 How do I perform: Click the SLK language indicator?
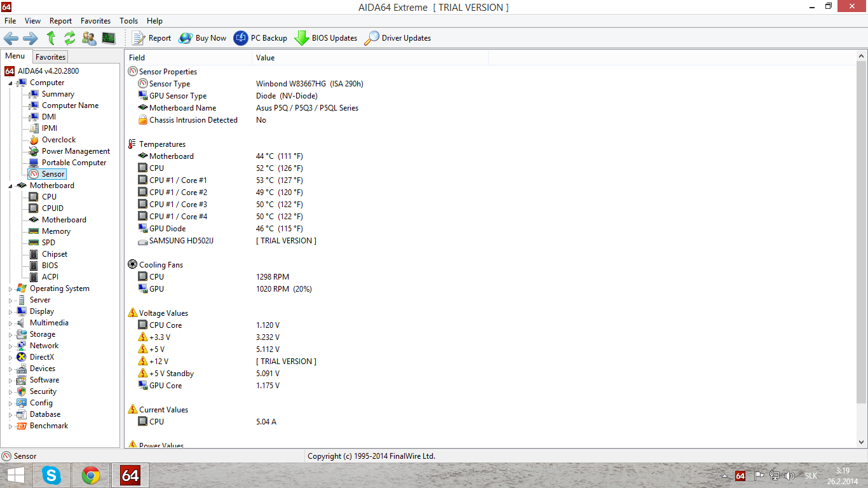811,476
